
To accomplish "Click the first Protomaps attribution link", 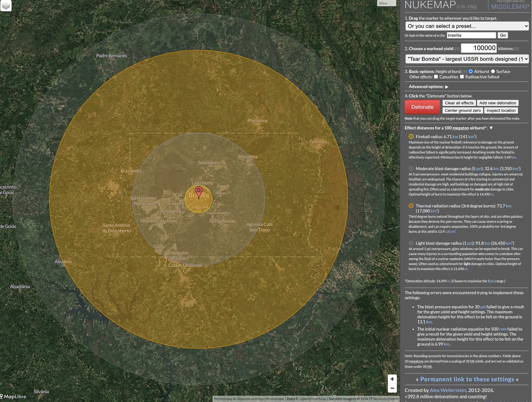I will 223,399.
